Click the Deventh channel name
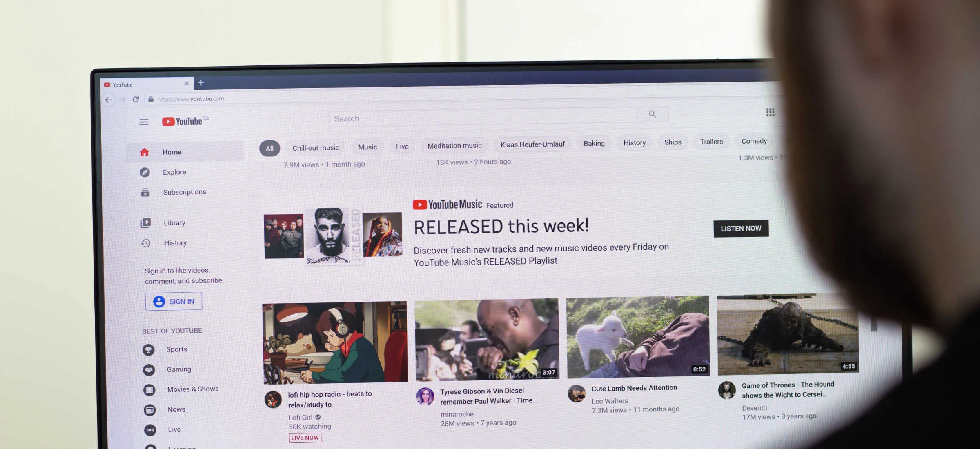Screen dimensions: 980x449 [x=755, y=408]
